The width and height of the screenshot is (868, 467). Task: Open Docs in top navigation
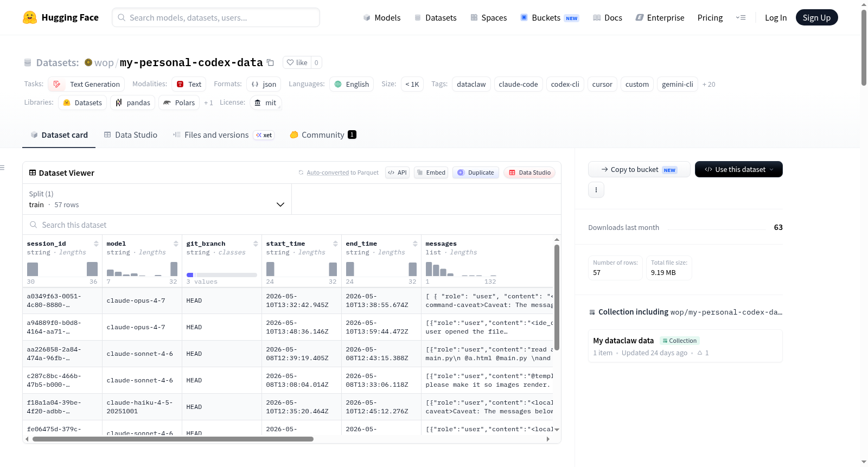608,17
